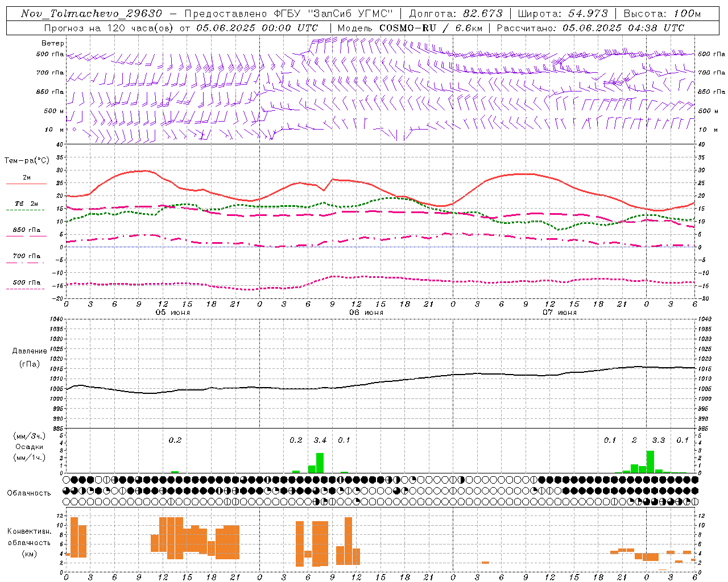The image size is (728, 582).
Task: Click the station name Nov_Tolmachevo_29630
Action: [92, 14]
